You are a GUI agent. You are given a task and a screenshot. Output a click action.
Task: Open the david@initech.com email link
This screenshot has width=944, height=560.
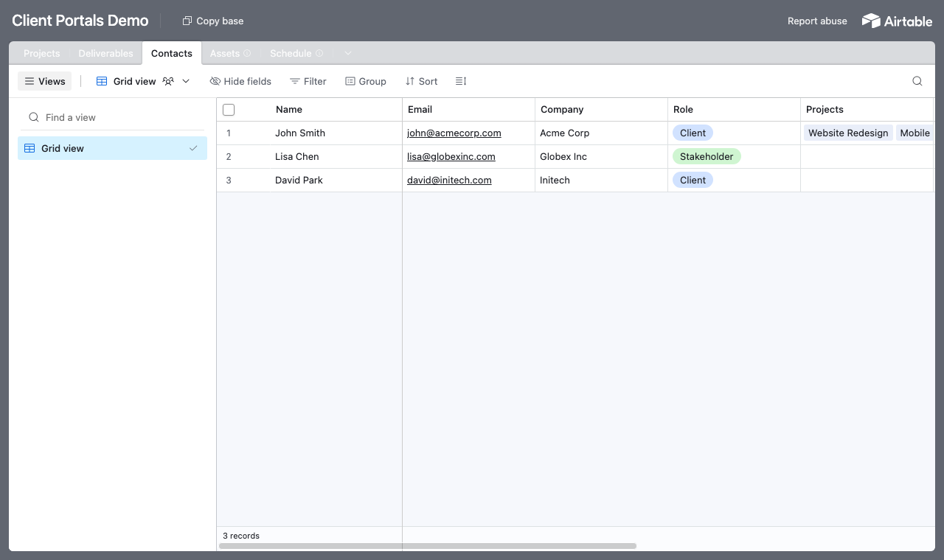pos(449,181)
